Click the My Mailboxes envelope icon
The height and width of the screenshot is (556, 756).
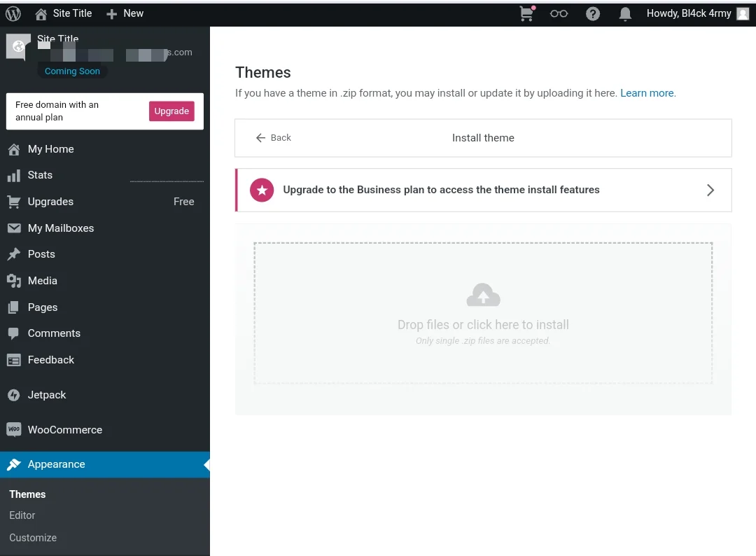click(14, 228)
